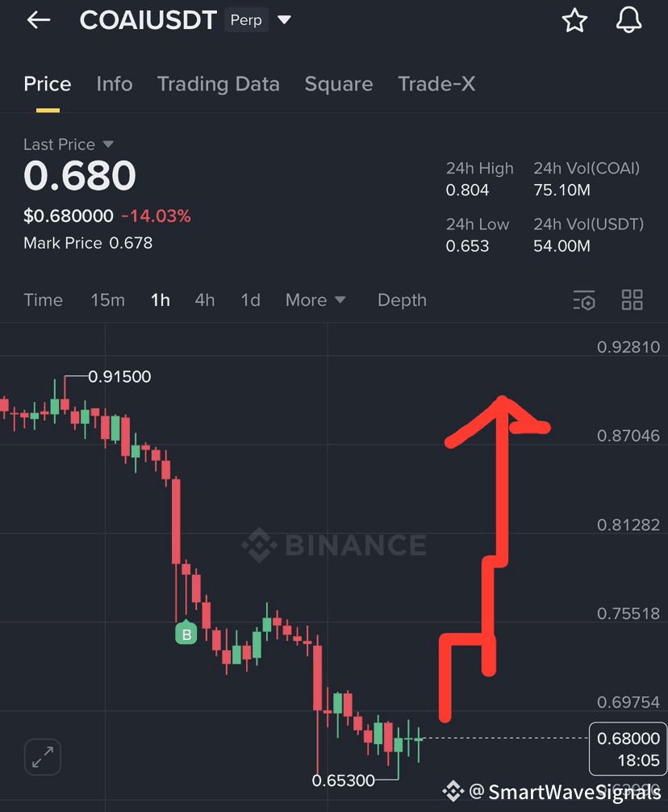Open the Square tab
Image resolution: width=668 pixels, height=812 pixels.
(338, 84)
